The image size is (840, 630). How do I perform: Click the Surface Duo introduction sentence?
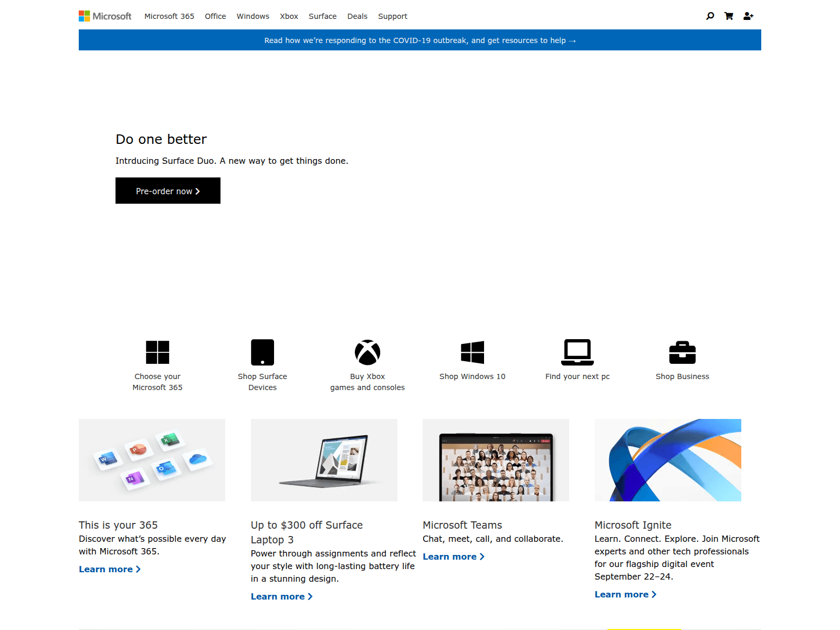[x=232, y=161]
